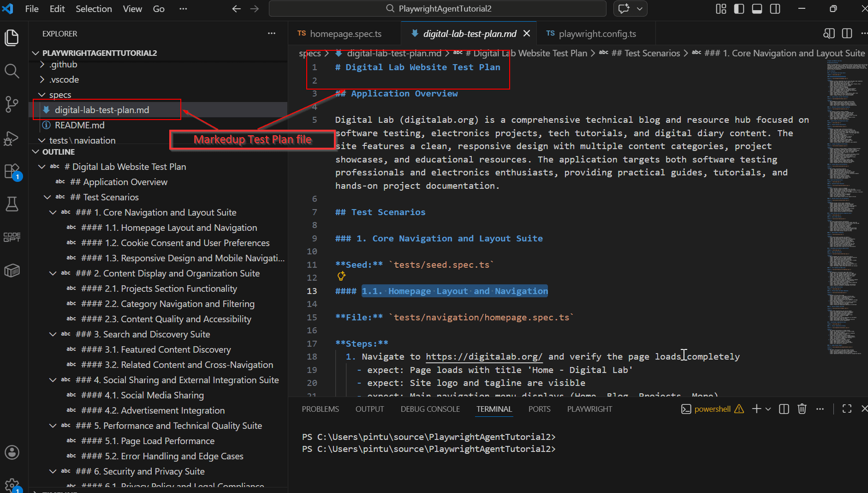The height and width of the screenshot is (493, 868).
Task: Click the PlaywrightAgentTutorial2 command center search box
Action: tap(437, 9)
